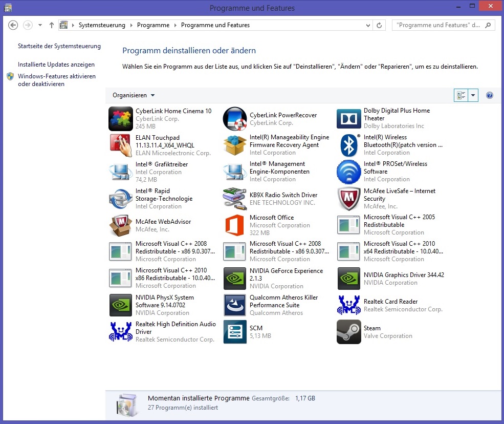Open recent locations dropdown arrow

pyautogui.click(x=40, y=25)
